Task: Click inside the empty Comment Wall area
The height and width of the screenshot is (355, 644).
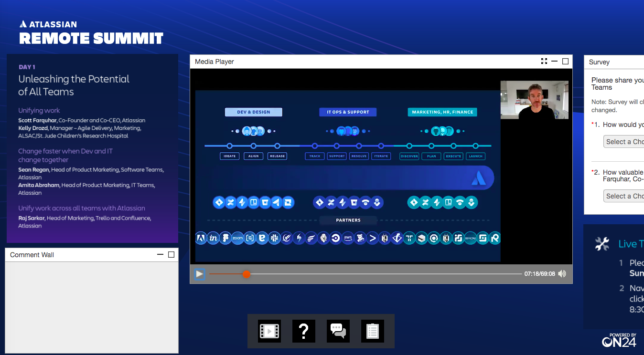Action: 92,307
